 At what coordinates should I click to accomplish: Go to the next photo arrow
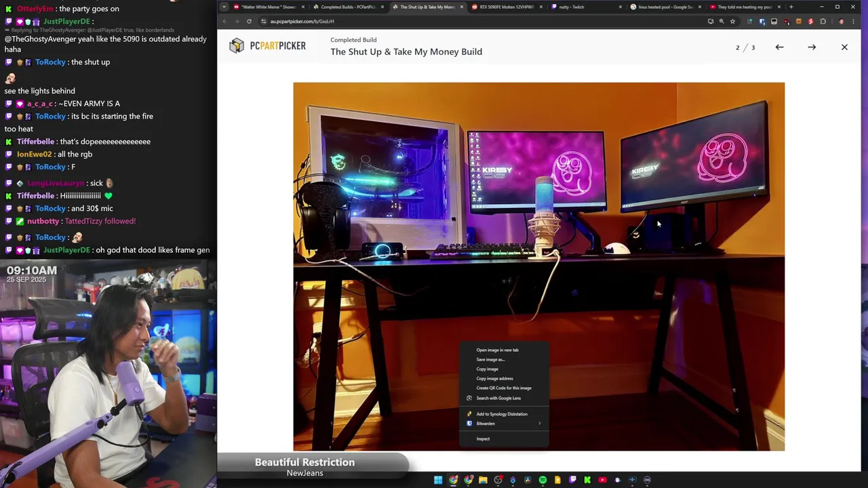click(812, 47)
